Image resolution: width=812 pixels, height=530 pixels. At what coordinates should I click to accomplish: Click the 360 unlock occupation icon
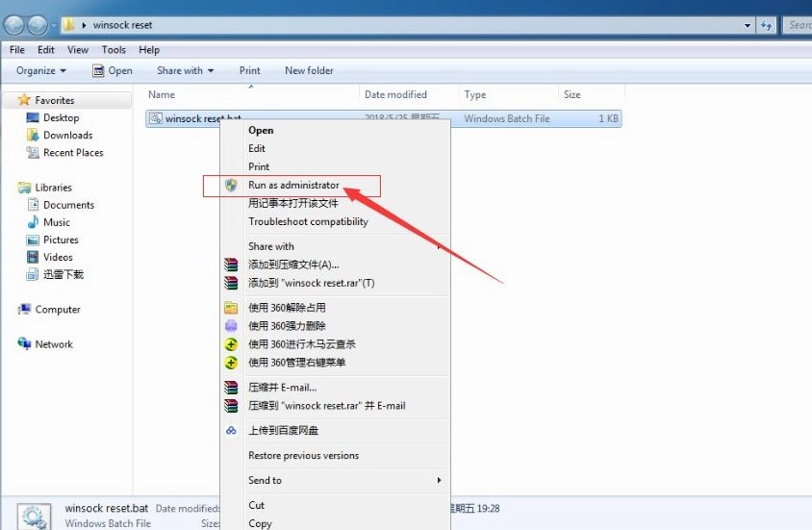pyautogui.click(x=231, y=308)
